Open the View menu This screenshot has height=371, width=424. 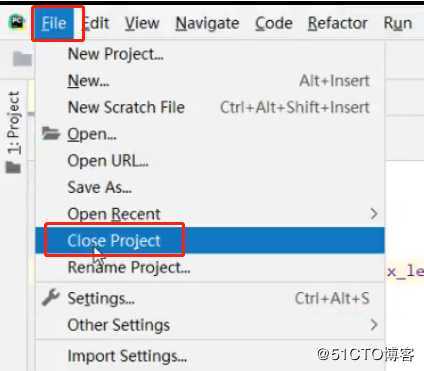pyautogui.click(x=142, y=23)
